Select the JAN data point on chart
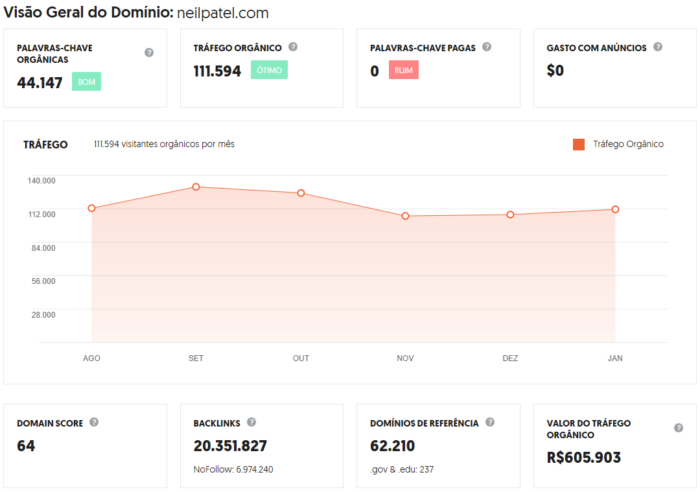The width and height of the screenshot is (700, 492). click(615, 209)
